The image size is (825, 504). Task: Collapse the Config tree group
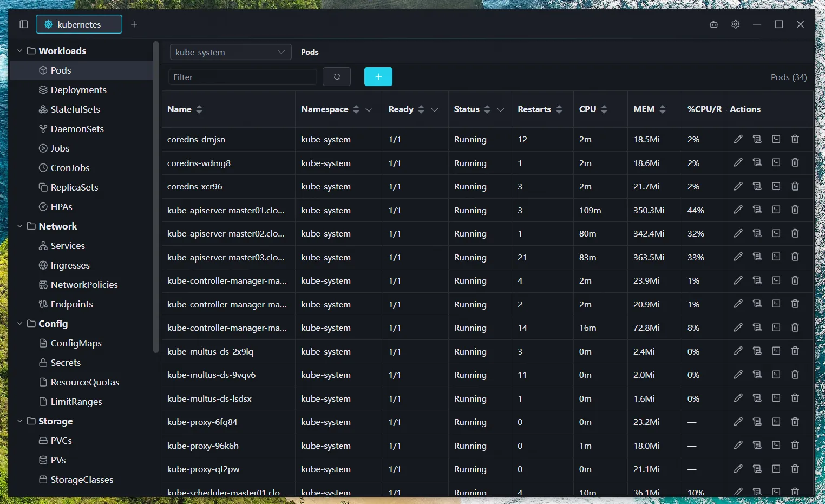tap(19, 324)
